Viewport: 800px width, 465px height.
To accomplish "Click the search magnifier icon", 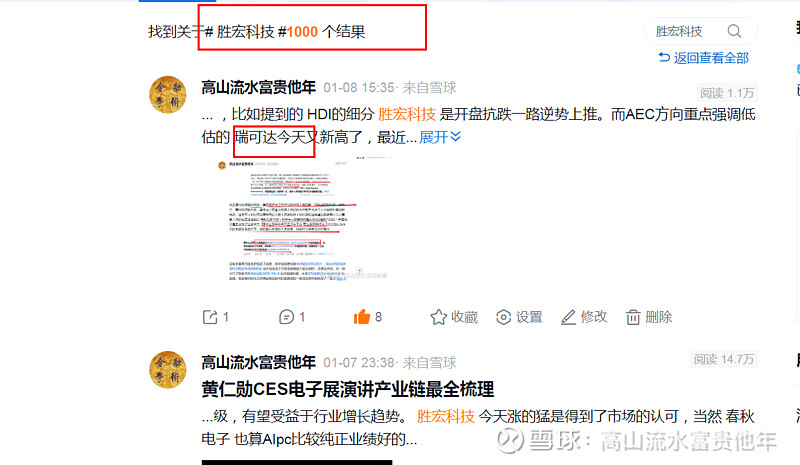I will tap(734, 31).
